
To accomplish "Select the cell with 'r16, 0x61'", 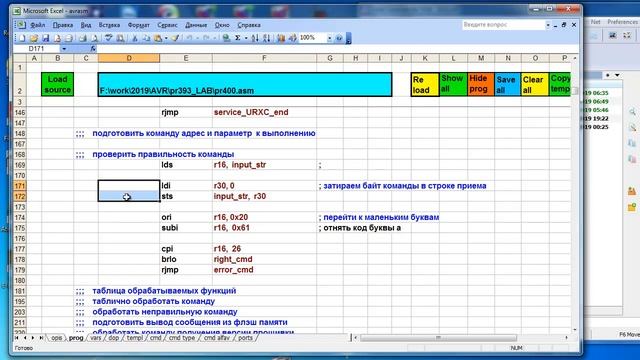I will [264, 228].
